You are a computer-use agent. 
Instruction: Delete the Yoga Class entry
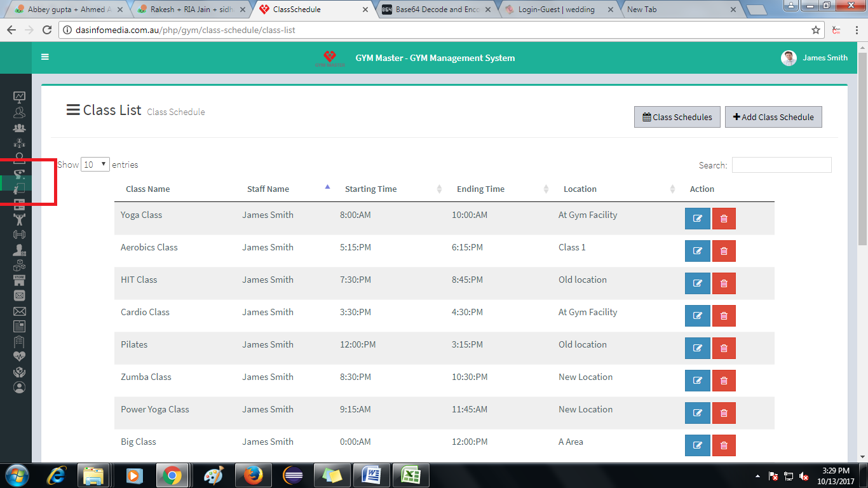[724, 219]
